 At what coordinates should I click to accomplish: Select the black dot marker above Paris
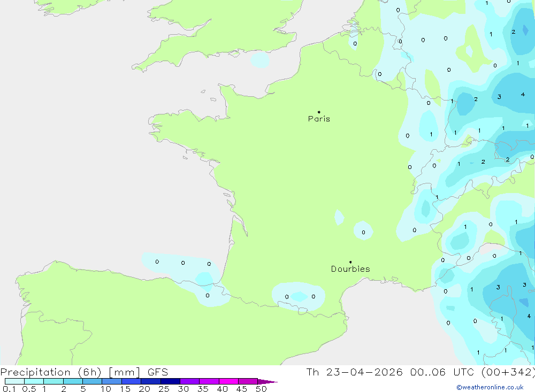pyautogui.click(x=319, y=112)
